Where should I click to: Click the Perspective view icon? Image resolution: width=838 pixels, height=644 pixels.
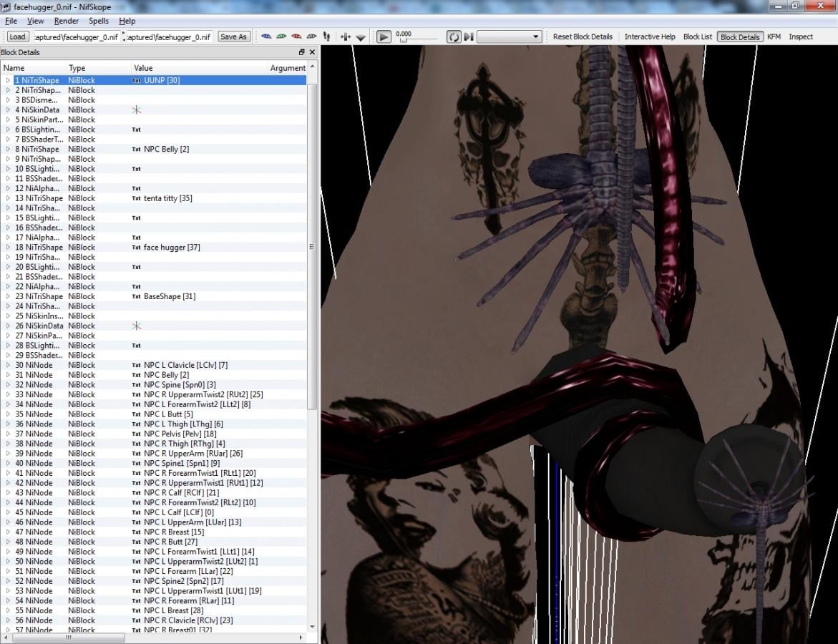tap(361, 37)
